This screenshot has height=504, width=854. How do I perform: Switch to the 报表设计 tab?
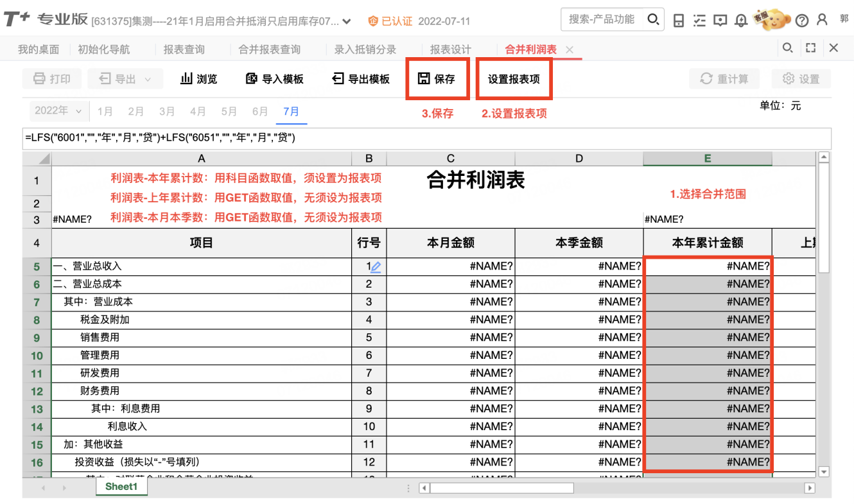(x=451, y=49)
